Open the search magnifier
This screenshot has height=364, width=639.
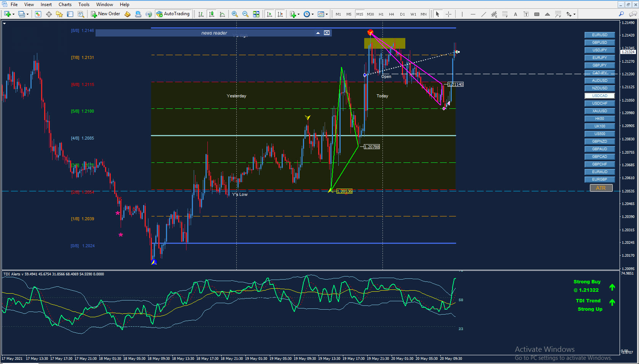click(621, 14)
